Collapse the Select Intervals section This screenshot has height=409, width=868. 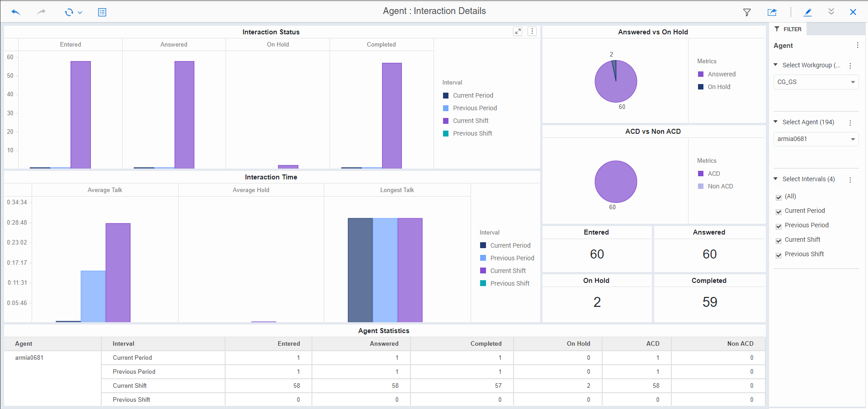tap(776, 179)
